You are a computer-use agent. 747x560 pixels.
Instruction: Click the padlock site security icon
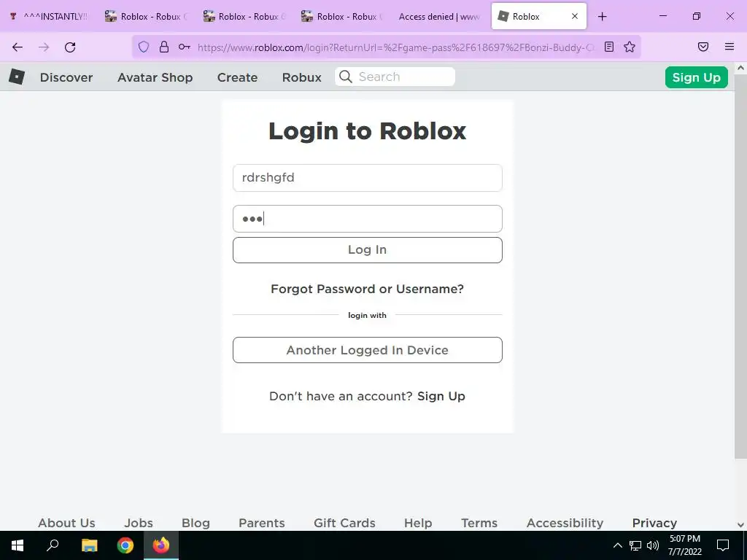point(164,47)
